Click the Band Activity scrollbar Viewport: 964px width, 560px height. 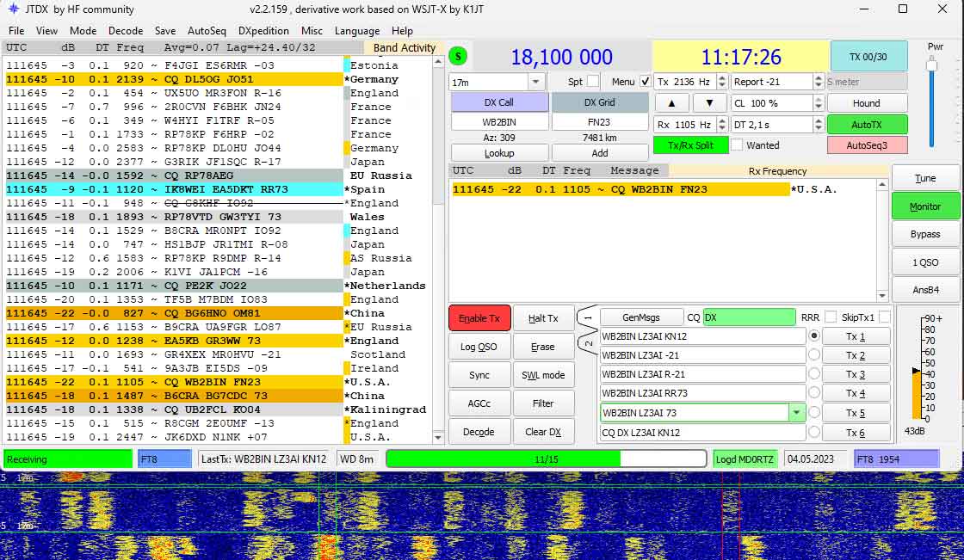[x=438, y=250]
